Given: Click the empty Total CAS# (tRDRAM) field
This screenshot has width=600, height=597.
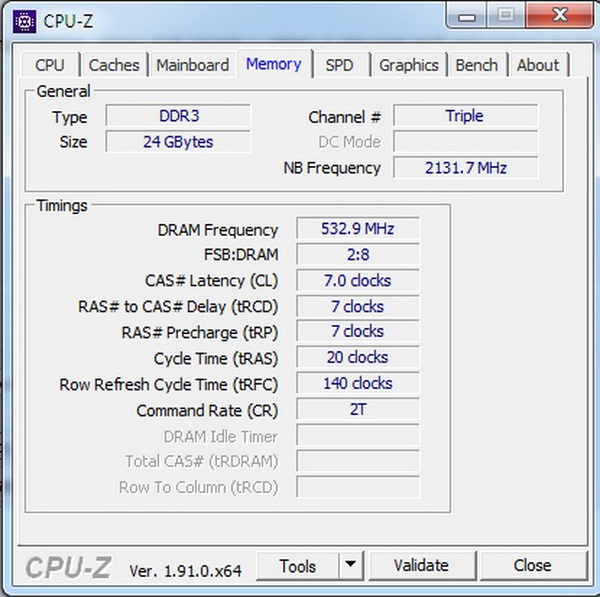Looking at the screenshot, I should (x=358, y=461).
